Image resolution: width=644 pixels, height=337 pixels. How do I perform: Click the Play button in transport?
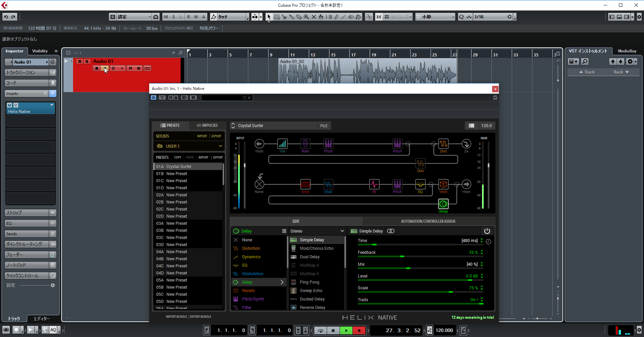[346, 331]
